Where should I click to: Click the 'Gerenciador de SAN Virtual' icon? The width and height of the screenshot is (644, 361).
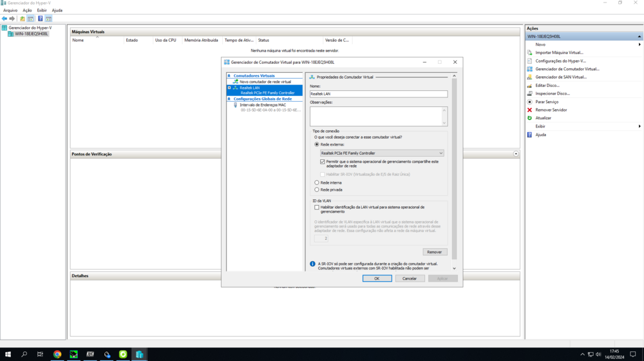coord(529,77)
